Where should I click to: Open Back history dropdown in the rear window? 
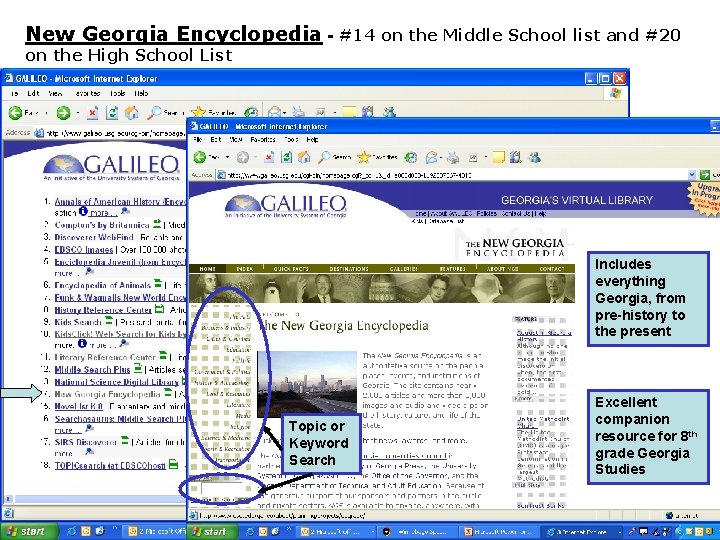[46, 112]
